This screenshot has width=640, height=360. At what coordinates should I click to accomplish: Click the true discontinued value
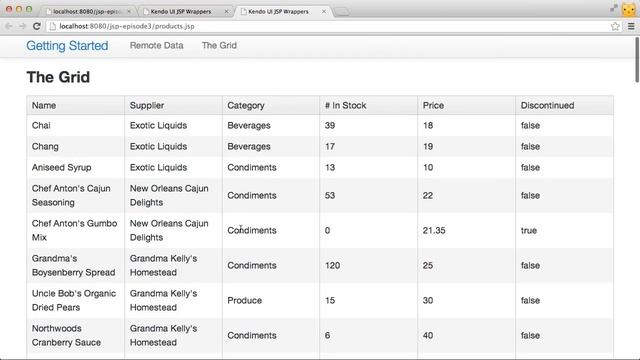tap(529, 230)
